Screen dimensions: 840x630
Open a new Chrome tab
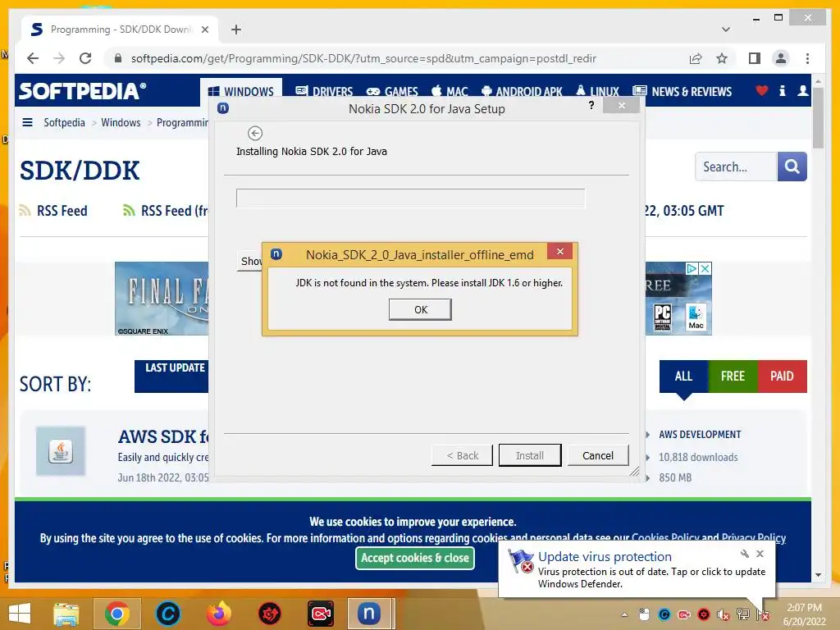235,30
